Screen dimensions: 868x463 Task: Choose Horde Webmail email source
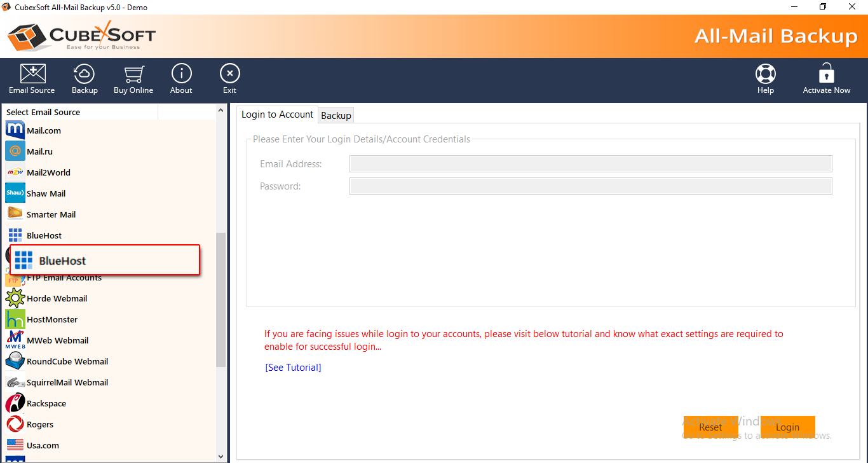pyautogui.click(x=57, y=298)
